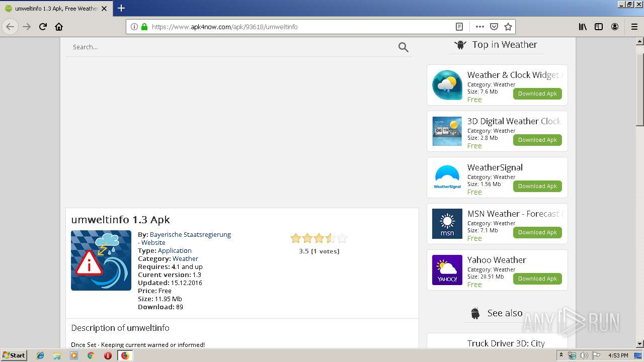Open the Yahoo Weather app icon
The width and height of the screenshot is (644, 362).
pyautogui.click(x=447, y=270)
